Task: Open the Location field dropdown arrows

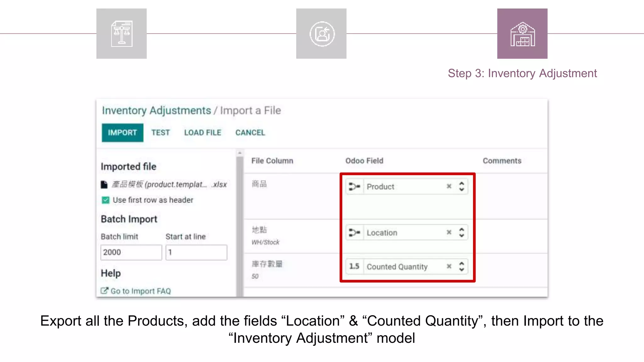Action: [461, 233]
